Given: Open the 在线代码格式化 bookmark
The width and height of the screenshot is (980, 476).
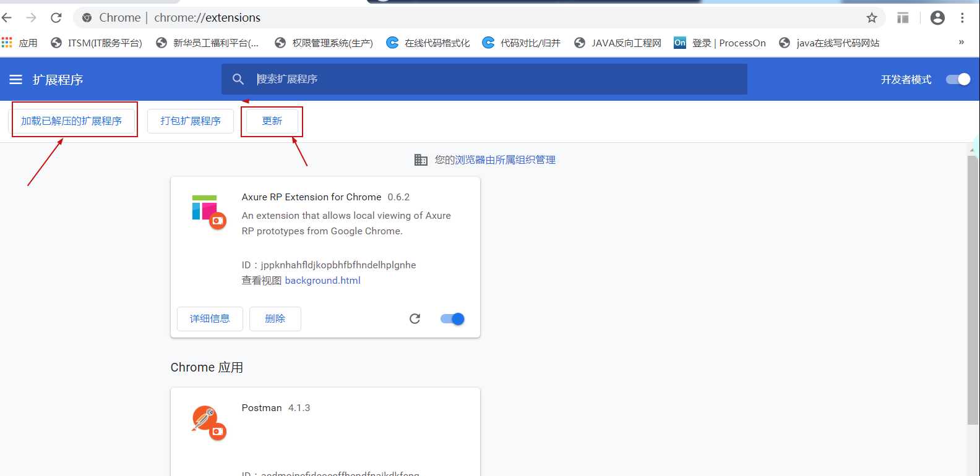Looking at the screenshot, I should pyautogui.click(x=428, y=43).
